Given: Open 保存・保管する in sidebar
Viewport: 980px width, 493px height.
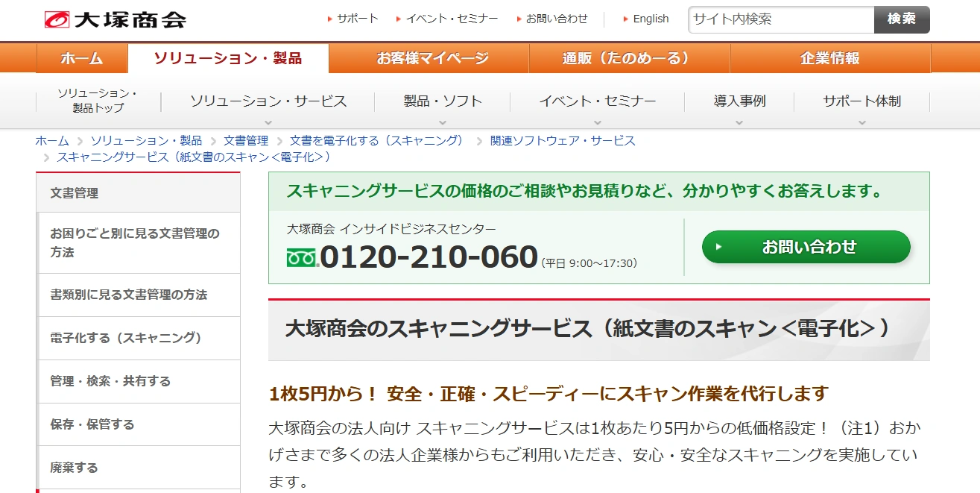Looking at the screenshot, I should pyautogui.click(x=139, y=424).
